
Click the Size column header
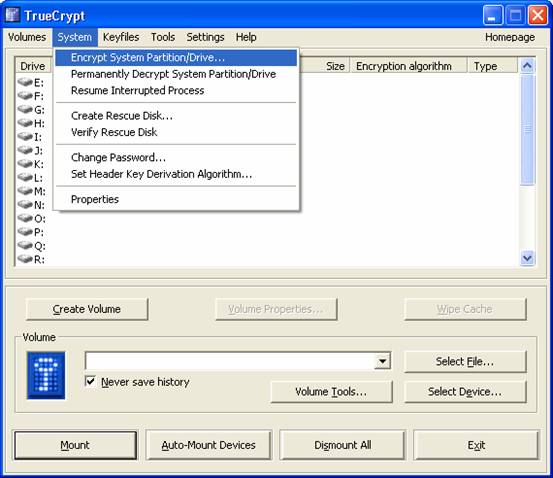(x=324, y=66)
